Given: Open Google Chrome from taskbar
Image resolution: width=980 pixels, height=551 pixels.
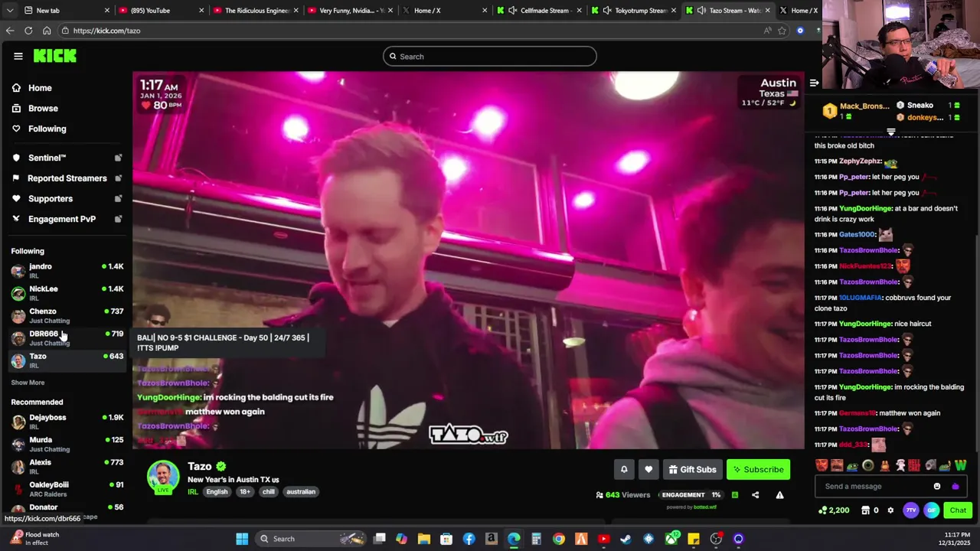Looking at the screenshot, I should pos(559,539).
